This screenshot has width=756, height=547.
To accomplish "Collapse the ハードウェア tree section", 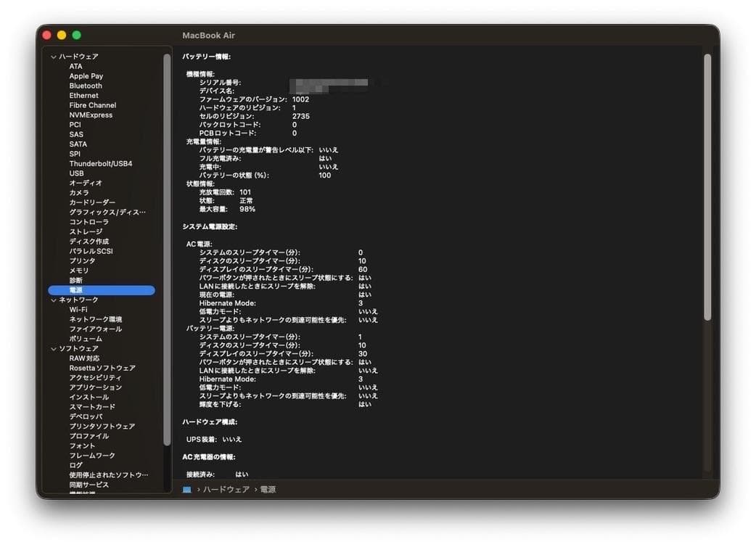I will (x=53, y=56).
